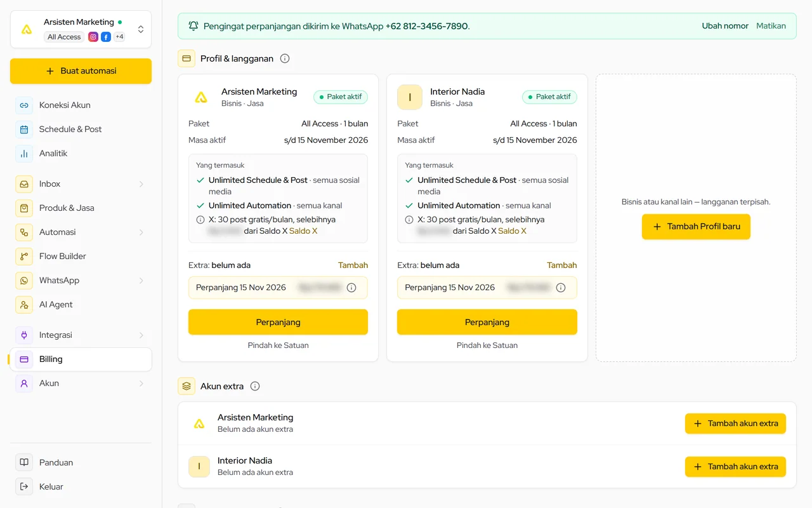Select Flow Builder in the sidebar
The width and height of the screenshot is (812, 508).
click(x=81, y=257)
